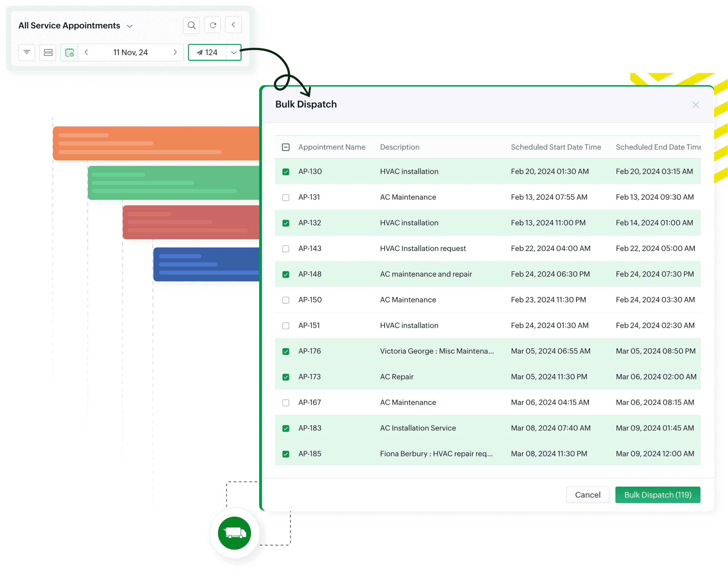The image size is (728, 571).
Task: Switch to the list view layout icon
Action: [48, 53]
